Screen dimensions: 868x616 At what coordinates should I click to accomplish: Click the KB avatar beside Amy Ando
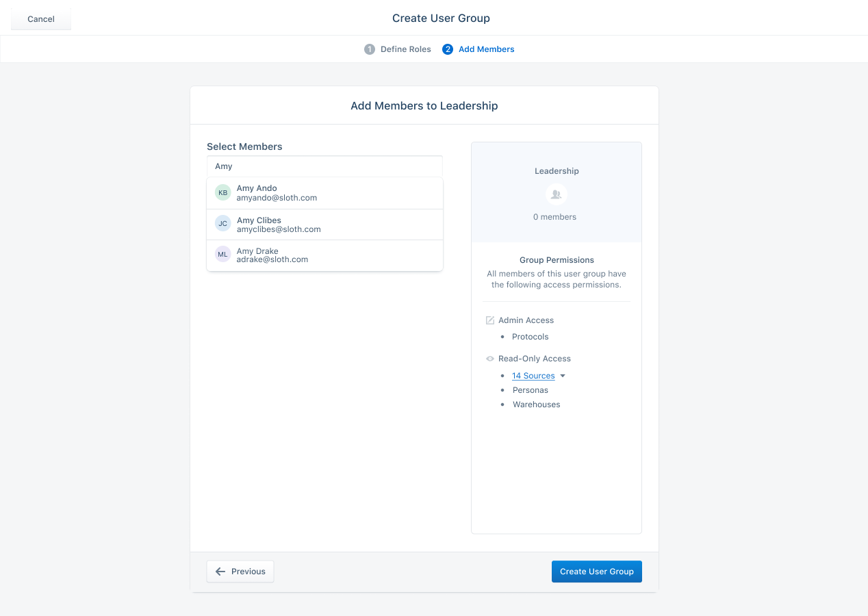223,193
